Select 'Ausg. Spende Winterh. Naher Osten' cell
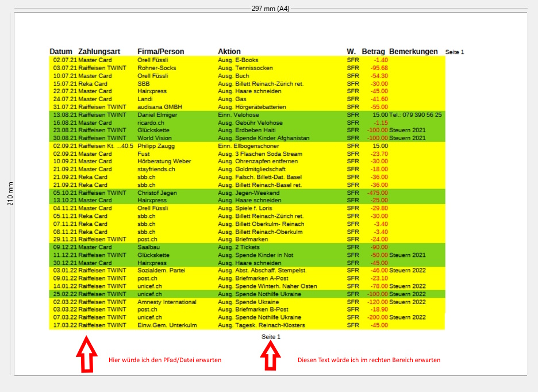This screenshot has width=538, height=392. [267, 286]
